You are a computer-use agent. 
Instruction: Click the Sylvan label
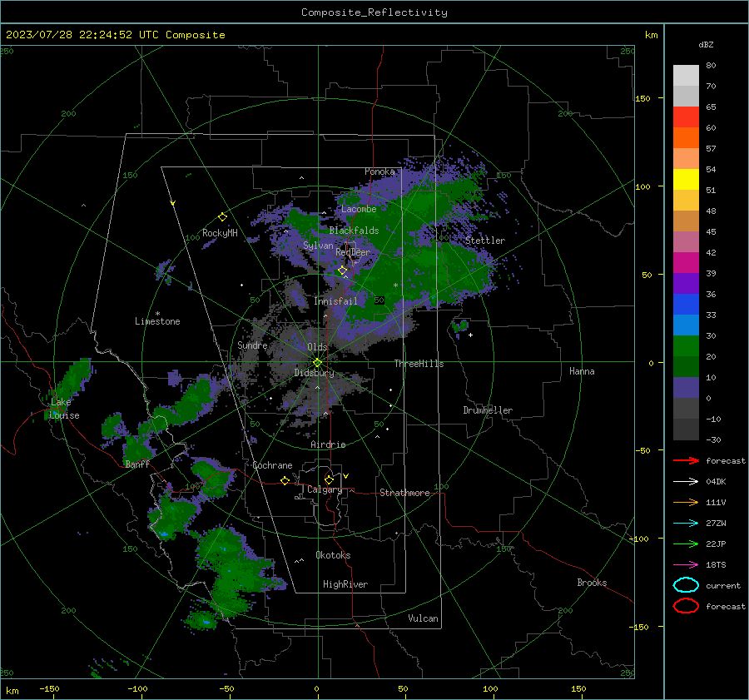(318, 246)
